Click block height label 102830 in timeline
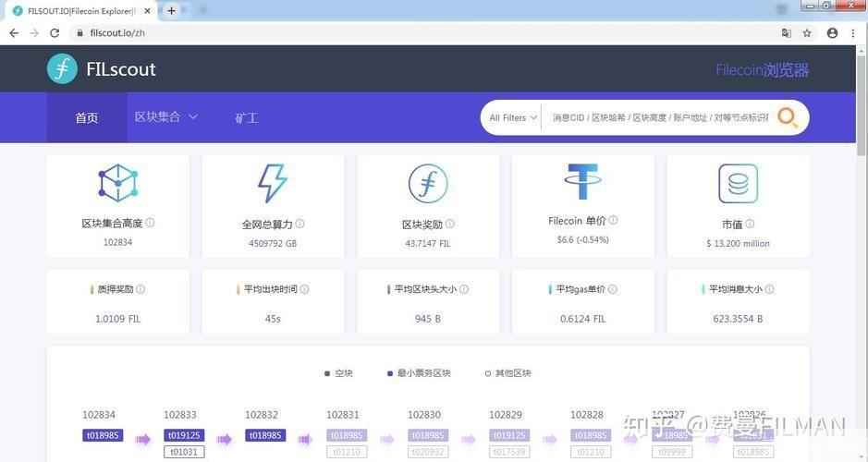 (x=424, y=415)
